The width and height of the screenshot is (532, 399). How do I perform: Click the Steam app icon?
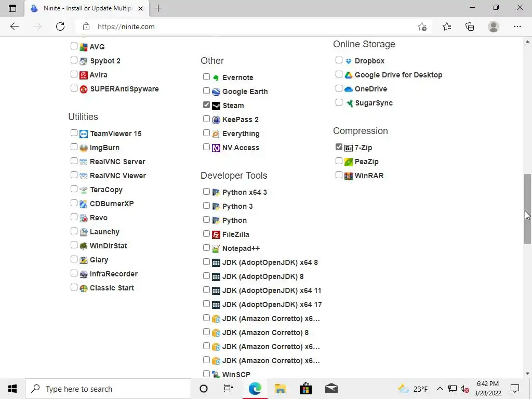(x=216, y=106)
